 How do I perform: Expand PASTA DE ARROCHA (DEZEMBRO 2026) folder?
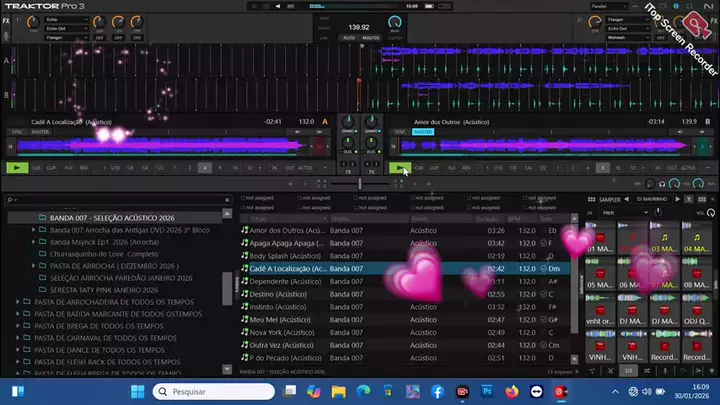33,266
